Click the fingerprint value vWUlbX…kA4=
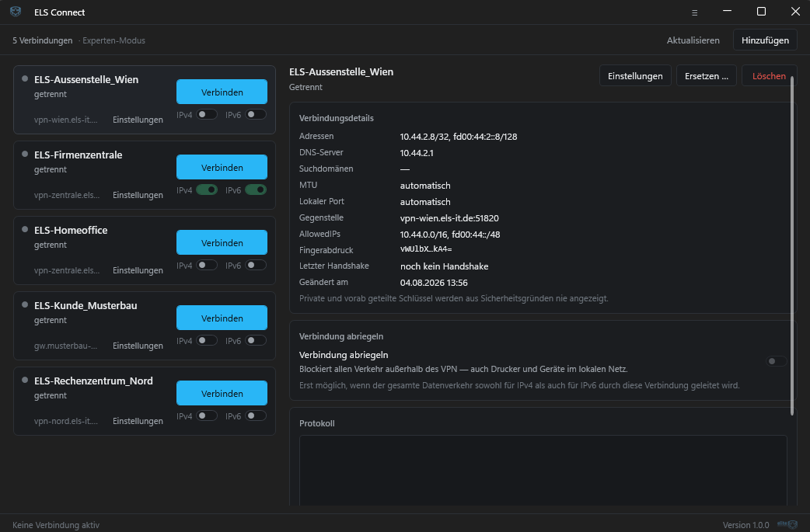The height and width of the screenshot is (532, 810). (426, 249)
